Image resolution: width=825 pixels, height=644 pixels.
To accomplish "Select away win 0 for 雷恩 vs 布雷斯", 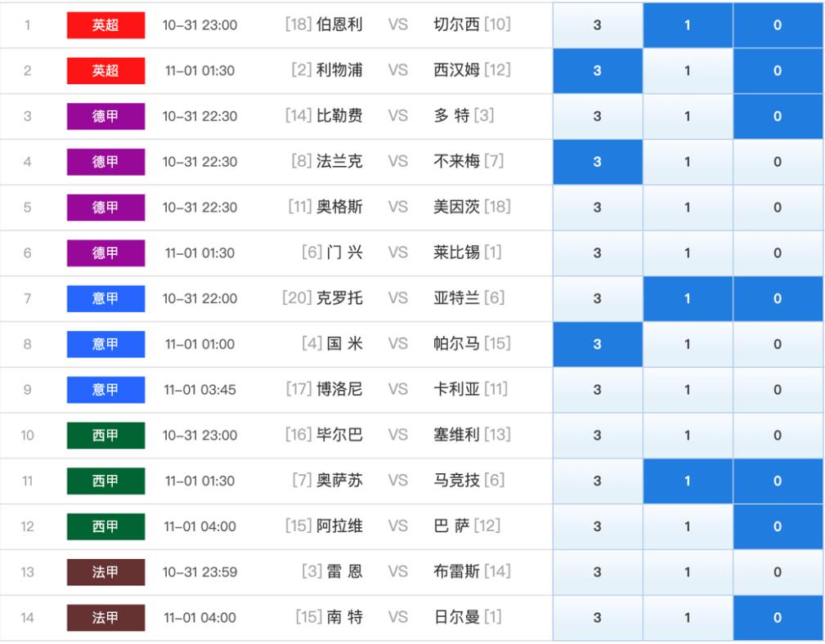I will (x=778, y=572).
